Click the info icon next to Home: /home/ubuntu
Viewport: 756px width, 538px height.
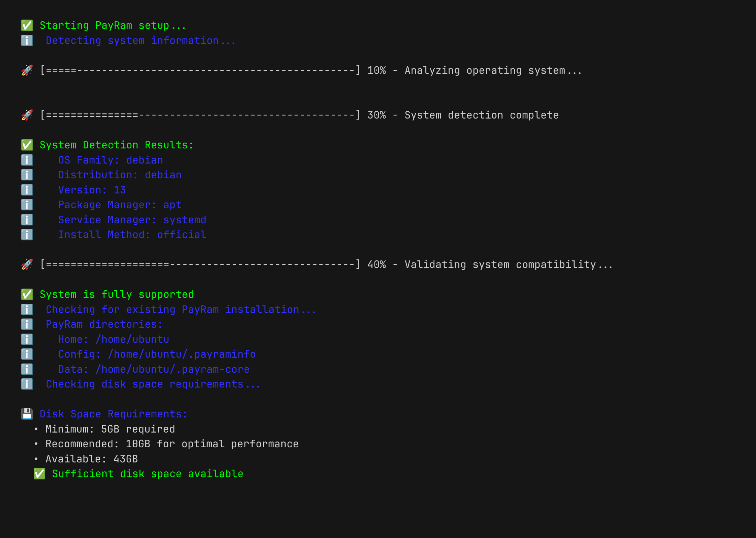click(27, 339)
